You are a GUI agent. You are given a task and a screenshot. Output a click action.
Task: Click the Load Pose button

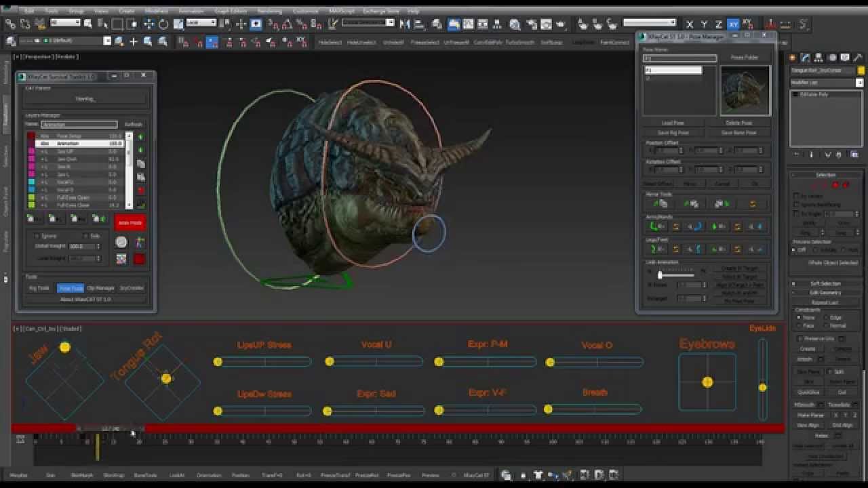(673, 123)
